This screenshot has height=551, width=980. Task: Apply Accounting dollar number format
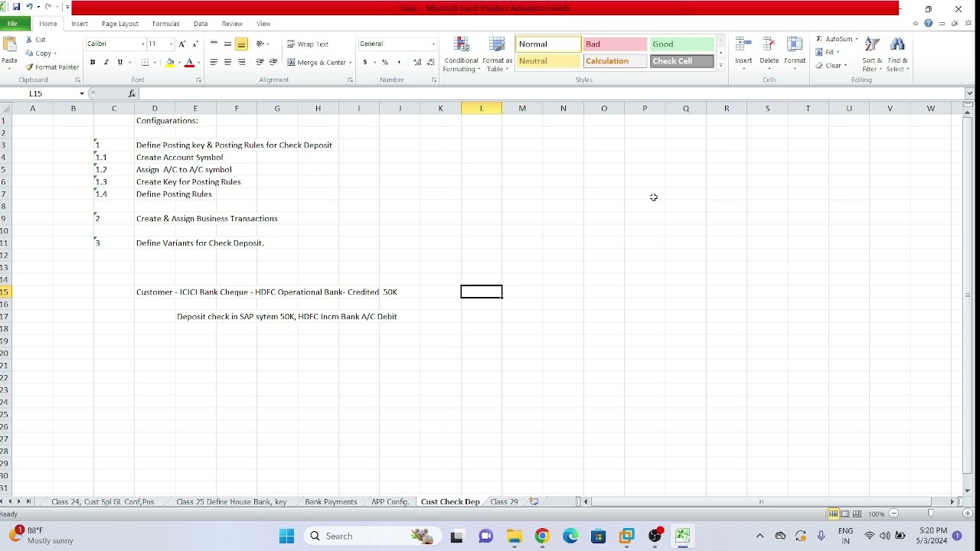pos(365,63)
